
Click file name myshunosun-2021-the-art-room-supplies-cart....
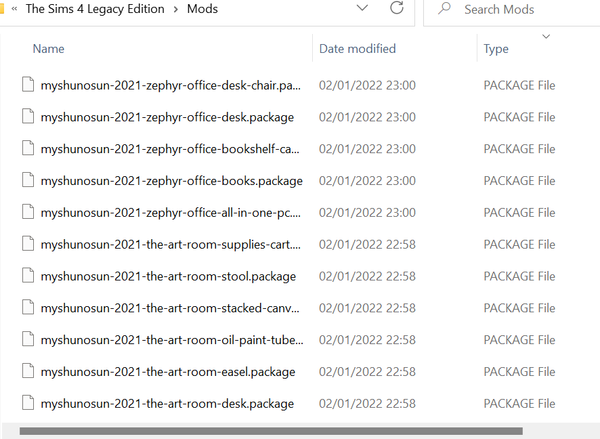tap(171, 244)
